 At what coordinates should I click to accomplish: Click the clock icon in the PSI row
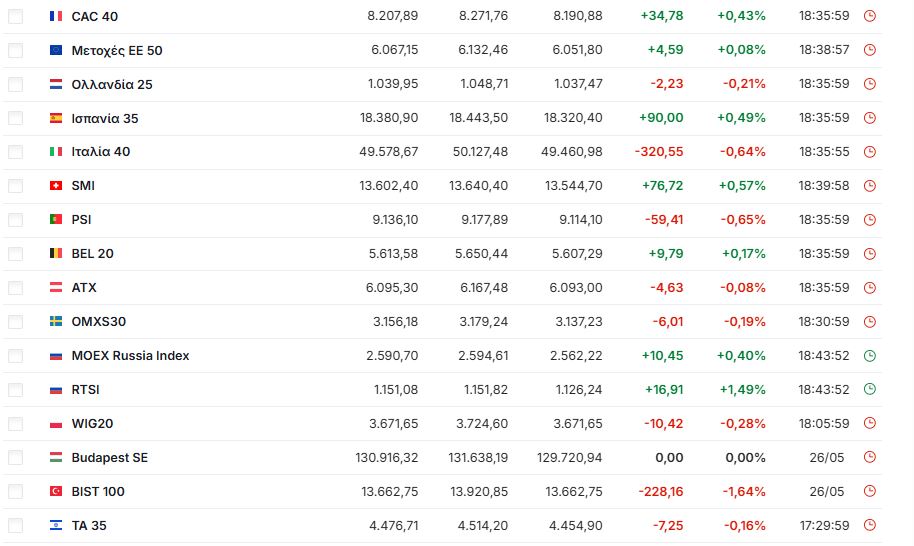[x=869, y=220]
